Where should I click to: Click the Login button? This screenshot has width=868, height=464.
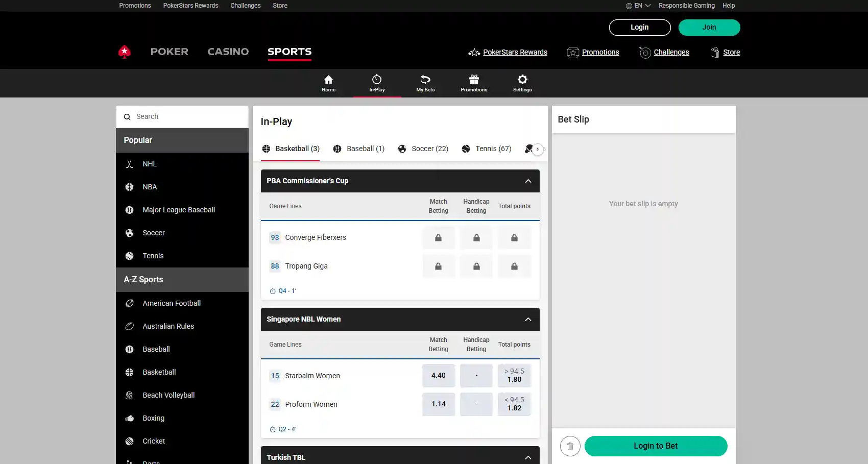pyautogui.click(x=640, y=28)
